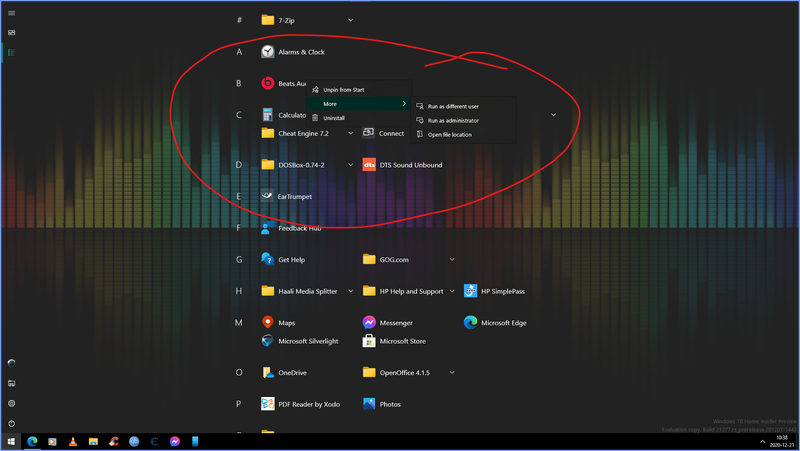
Task: Choose Run as different user
Action: click(x=463, y=106)
